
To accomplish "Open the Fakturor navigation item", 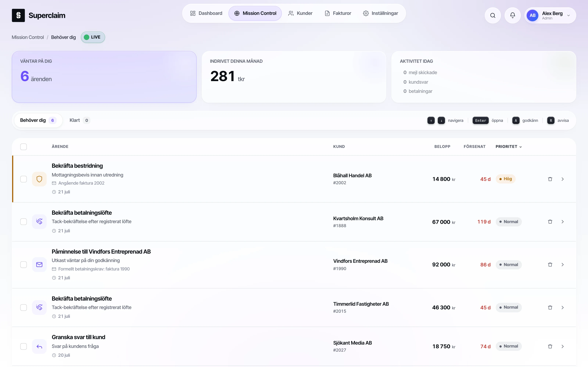I will (x=338, y=13).
